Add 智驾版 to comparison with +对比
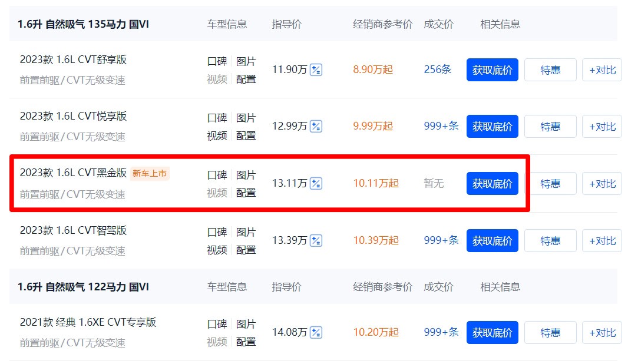 (x=602, y=241)
